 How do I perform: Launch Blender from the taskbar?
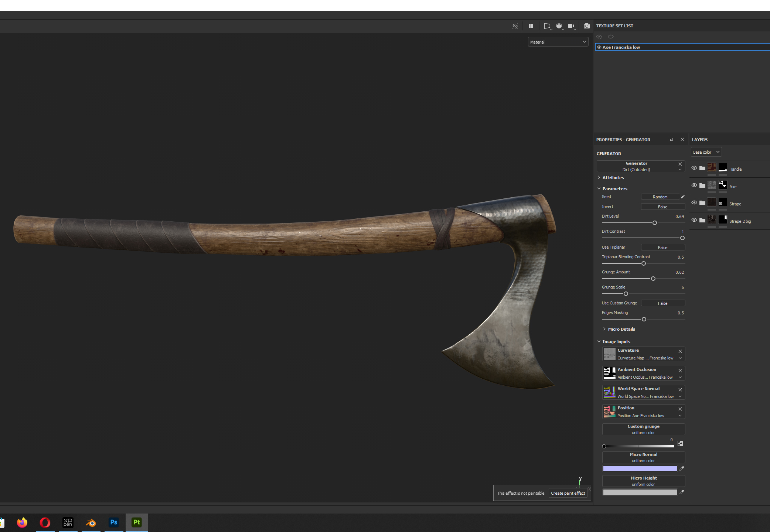(91, 522)
